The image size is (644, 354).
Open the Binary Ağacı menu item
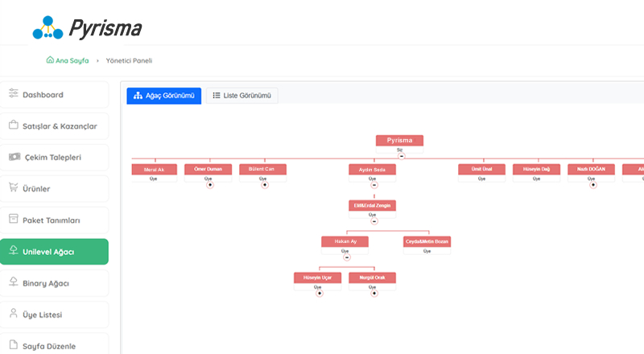(x=54, y=283)
